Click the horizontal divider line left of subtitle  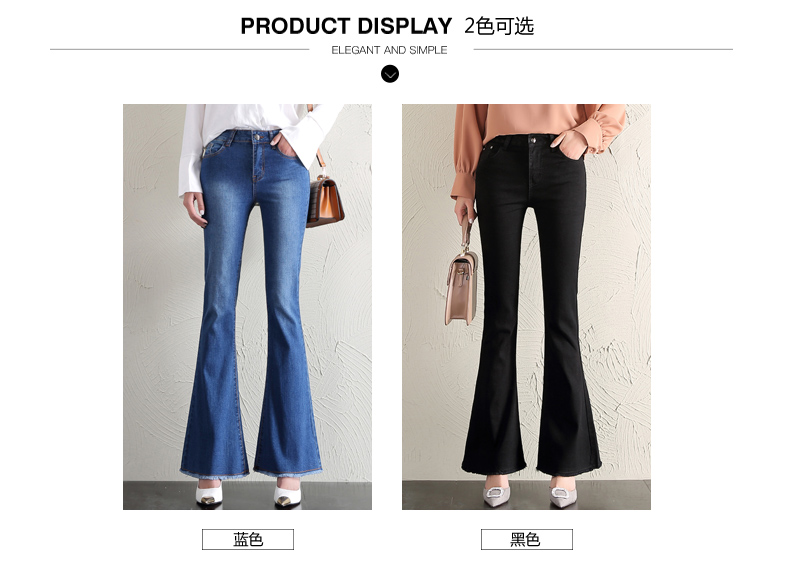click(179, 49)
